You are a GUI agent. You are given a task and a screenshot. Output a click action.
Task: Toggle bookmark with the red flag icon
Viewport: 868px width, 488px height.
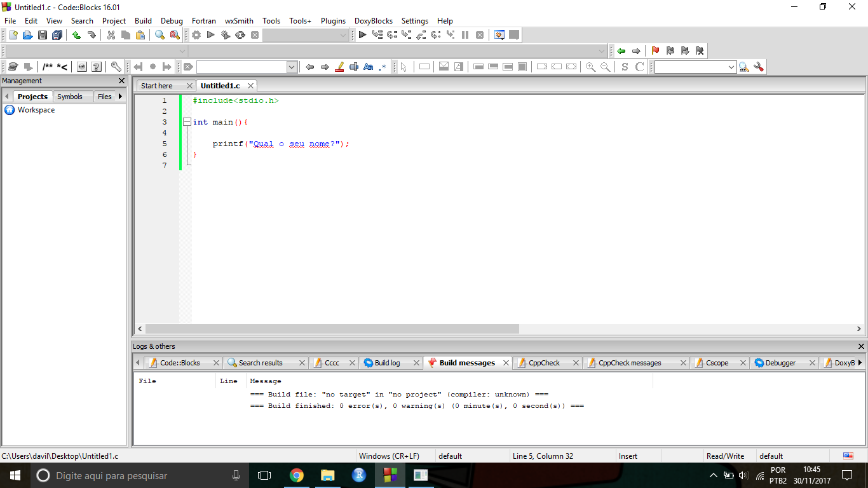[x=655, y=51]
